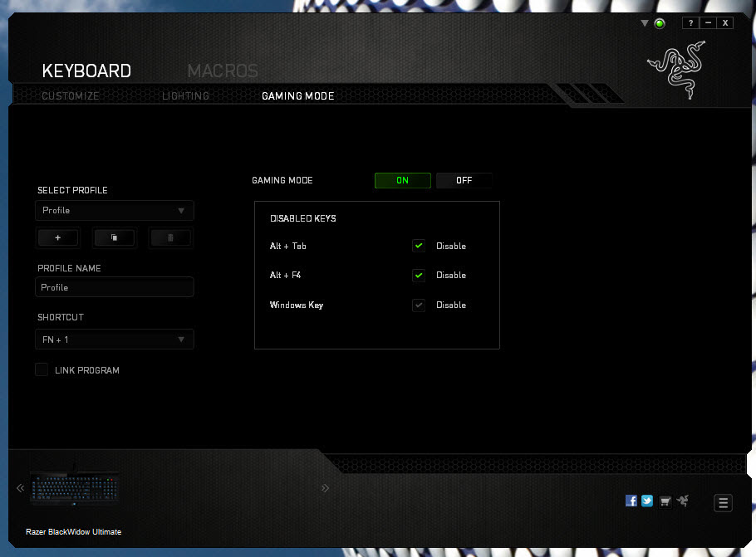Screen dimensions: 756x557
Task: Toggle Alt + F4 disable checkbox
Action: (x=419, y=275)
